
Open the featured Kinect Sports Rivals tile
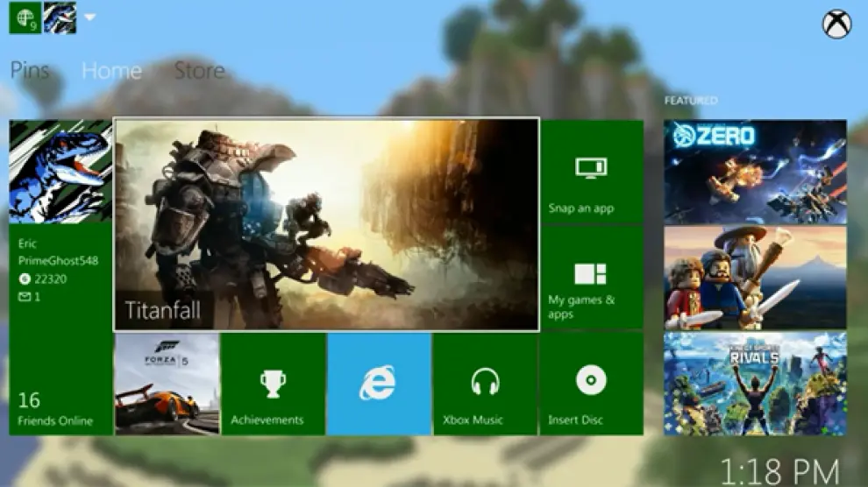coord(755,384)
